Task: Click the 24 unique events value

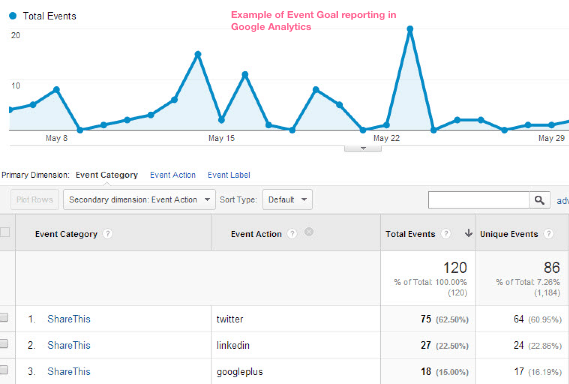Action: pyautogui.click(x=519, y=345)
